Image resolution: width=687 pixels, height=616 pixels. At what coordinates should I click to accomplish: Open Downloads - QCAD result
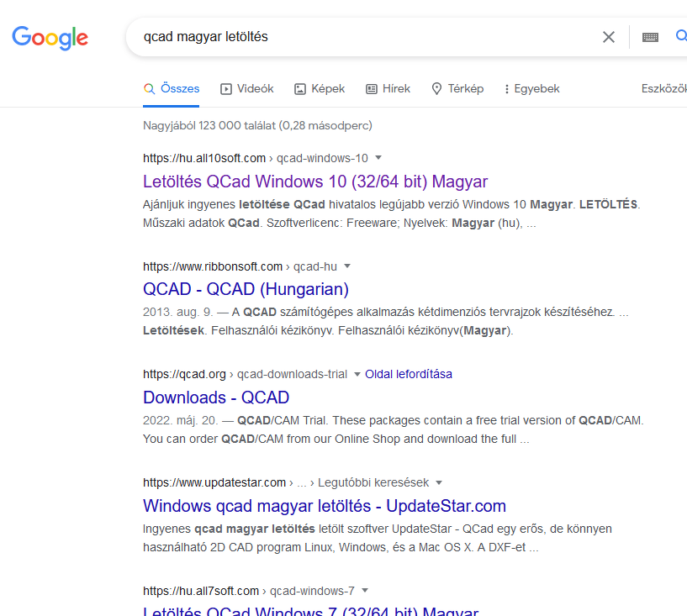coord(216,398)
